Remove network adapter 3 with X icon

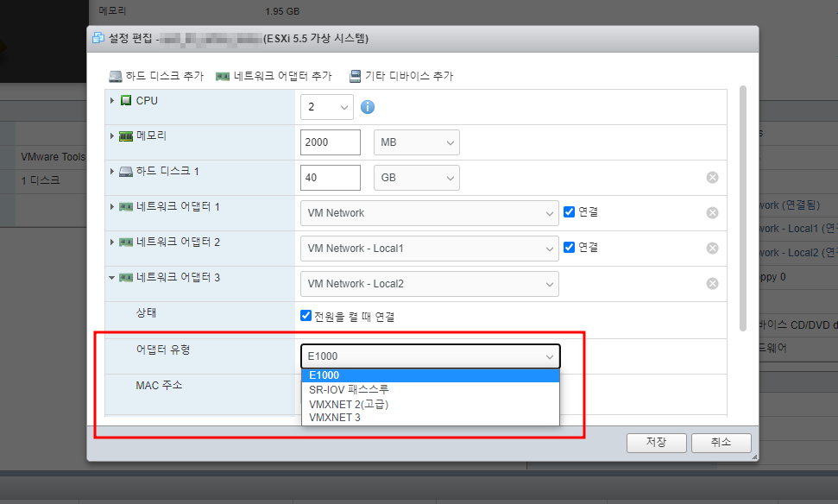[712, 283]
